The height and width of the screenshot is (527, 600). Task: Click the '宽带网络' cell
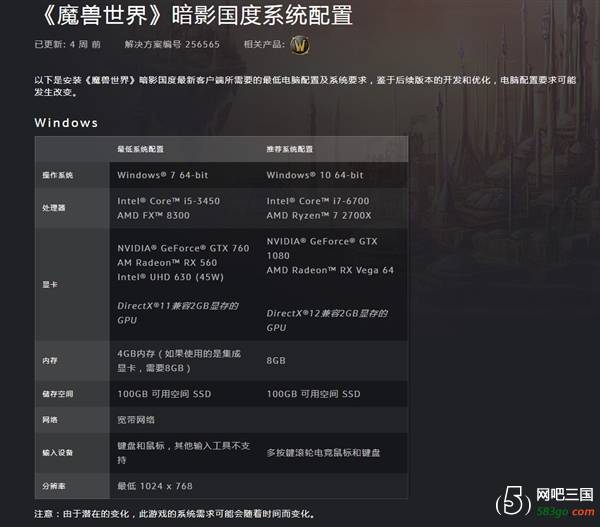point(136,420)
